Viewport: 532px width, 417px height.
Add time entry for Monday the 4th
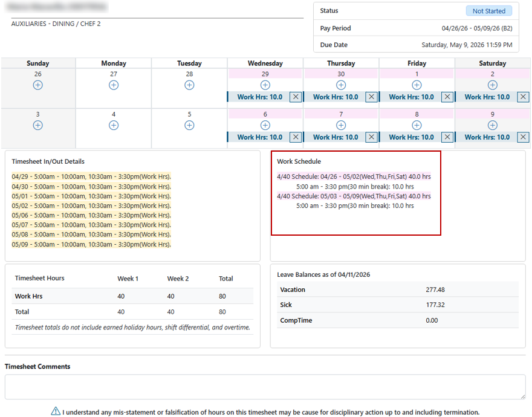[x=114, y=125]
